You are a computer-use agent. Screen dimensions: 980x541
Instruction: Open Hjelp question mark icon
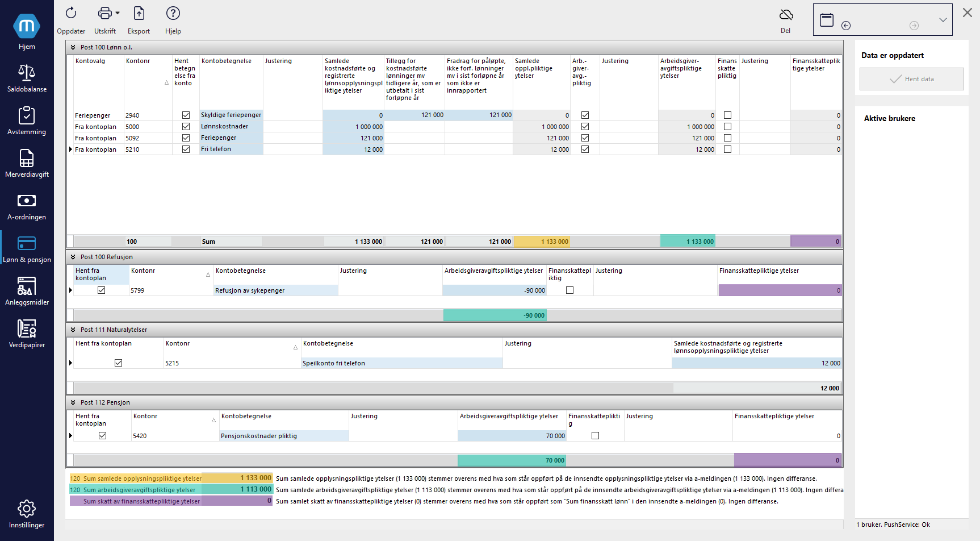[x=173, y=13]
